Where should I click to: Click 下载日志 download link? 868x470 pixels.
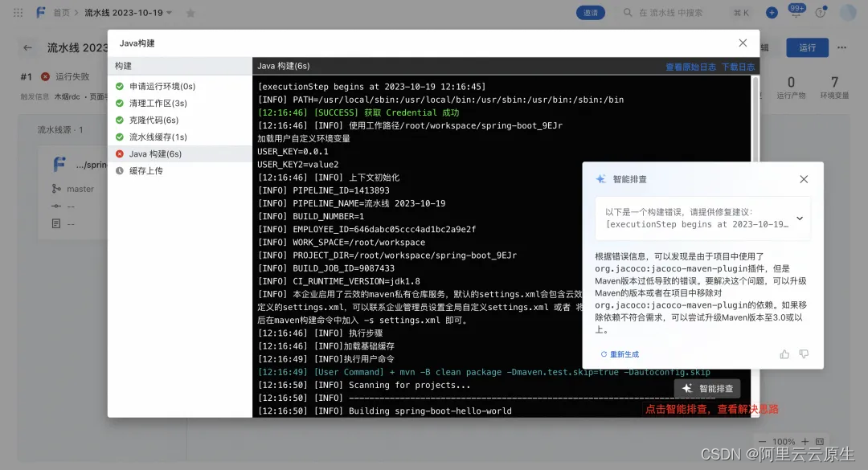click(738, 67)
